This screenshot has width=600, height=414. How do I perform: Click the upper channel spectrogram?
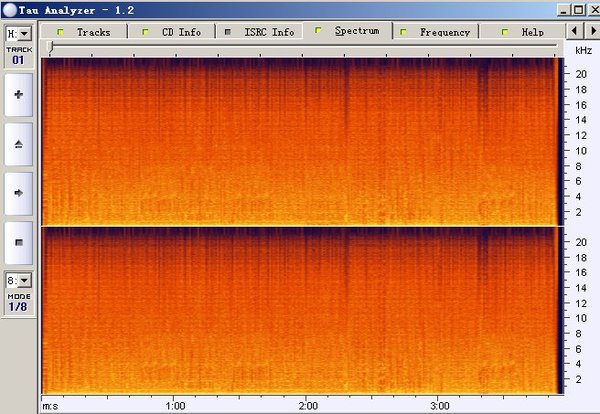302,142
